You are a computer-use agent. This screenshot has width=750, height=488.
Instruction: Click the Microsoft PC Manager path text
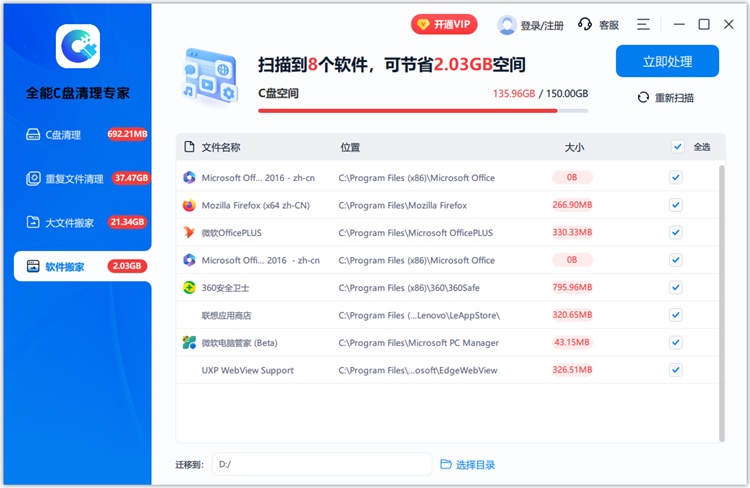click(419, 343)
